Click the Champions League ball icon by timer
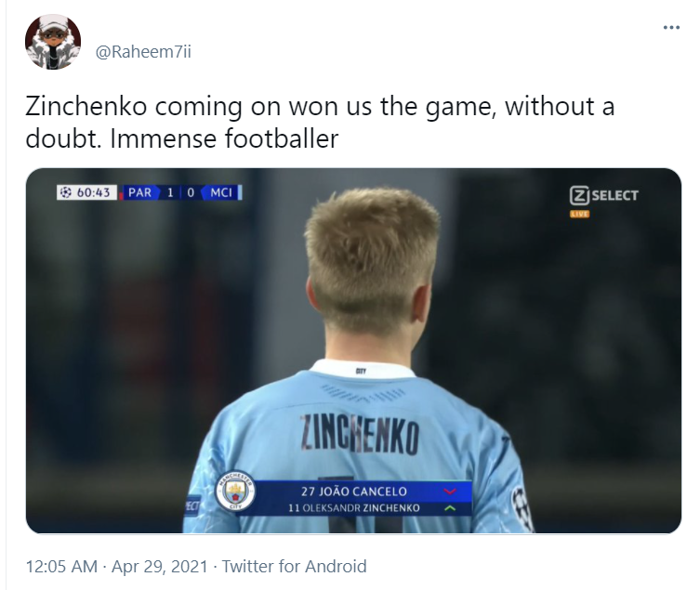This screenshot has height=590, width=700. 66,192
